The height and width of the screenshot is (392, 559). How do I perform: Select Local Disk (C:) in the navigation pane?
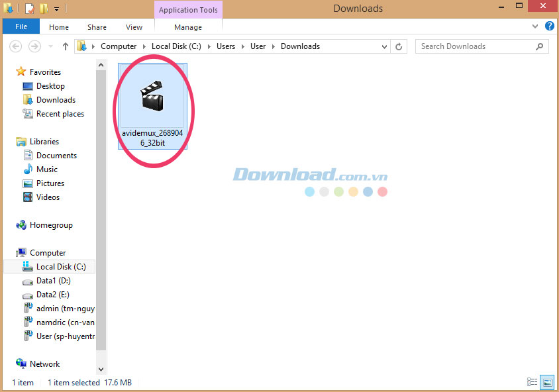50,267
